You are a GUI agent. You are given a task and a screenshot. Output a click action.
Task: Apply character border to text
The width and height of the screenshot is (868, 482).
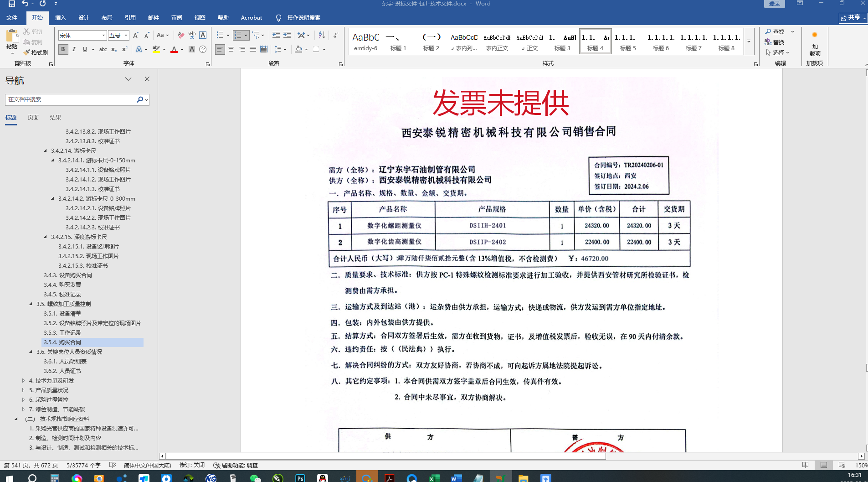[203, 35]
